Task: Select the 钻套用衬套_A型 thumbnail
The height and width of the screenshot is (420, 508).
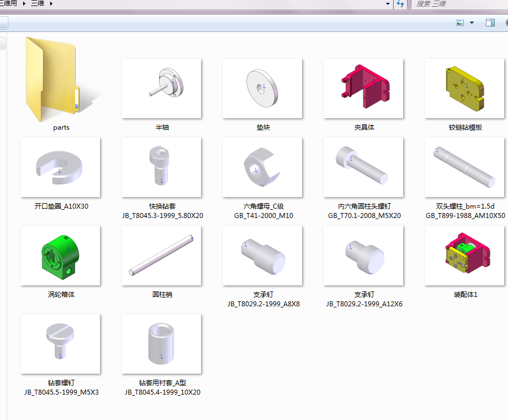Action: 161,344
